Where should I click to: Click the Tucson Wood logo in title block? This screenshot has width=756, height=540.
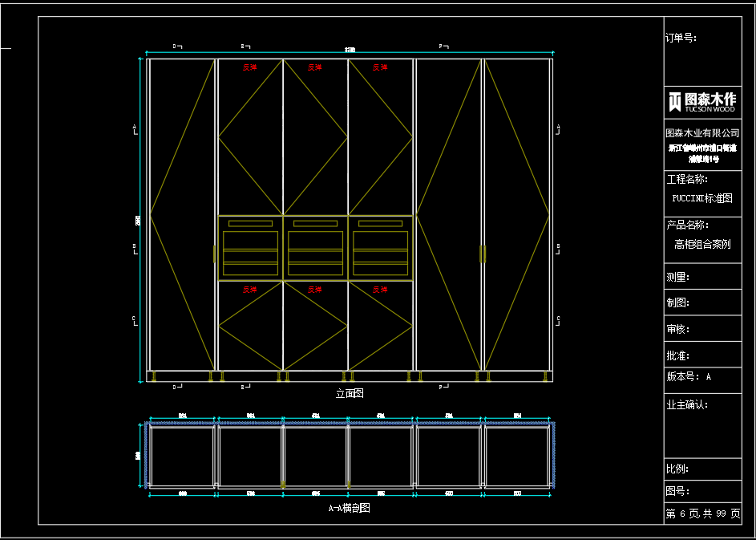[702, 102]
